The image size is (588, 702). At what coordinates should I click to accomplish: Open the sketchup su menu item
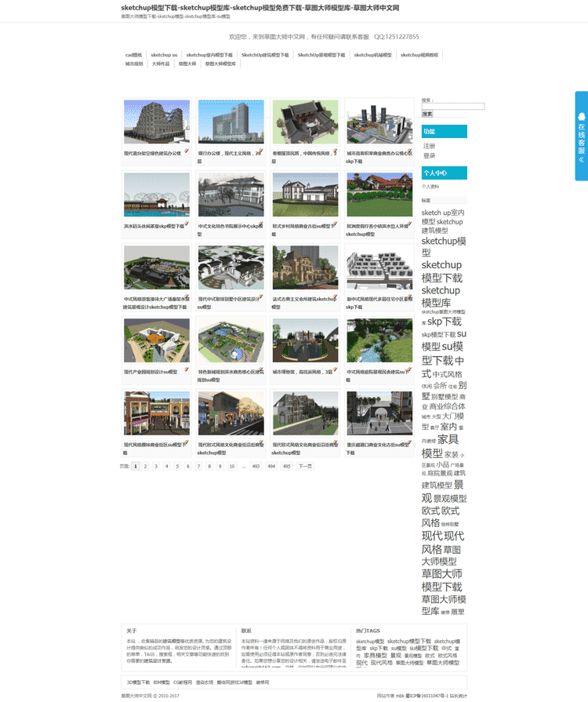tap(164, 55)
